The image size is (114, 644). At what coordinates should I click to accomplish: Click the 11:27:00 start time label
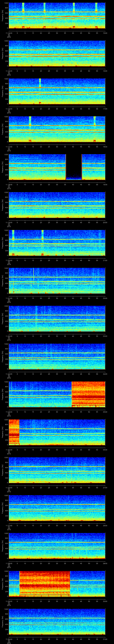click(x=9, y=525)
